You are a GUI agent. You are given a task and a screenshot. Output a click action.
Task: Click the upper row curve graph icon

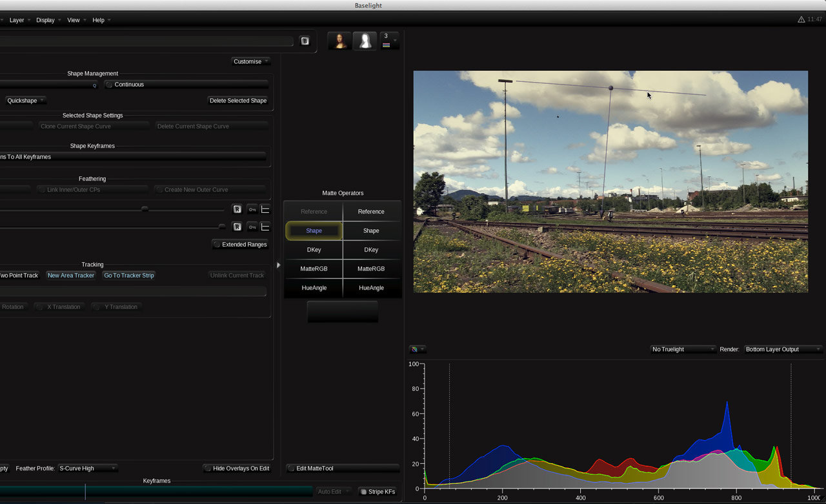tap(265, 209)
